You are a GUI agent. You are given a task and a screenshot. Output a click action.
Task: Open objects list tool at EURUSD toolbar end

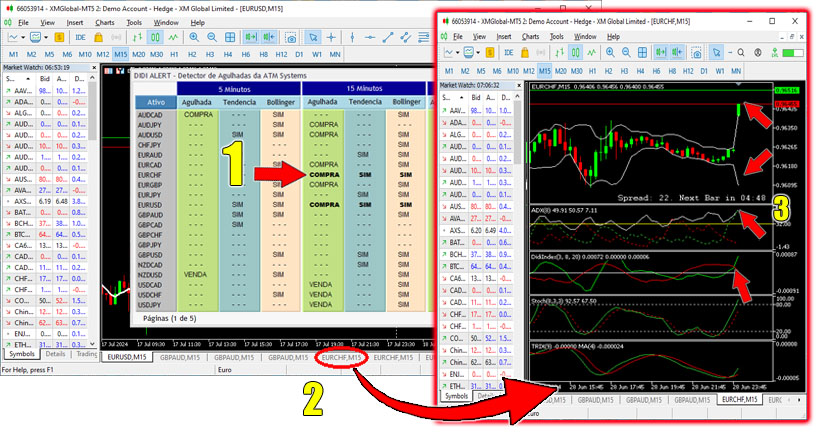(423, 37)
